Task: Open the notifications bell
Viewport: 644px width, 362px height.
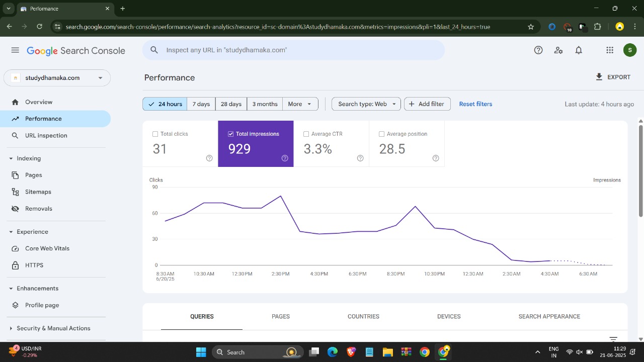Action: [579, 50]
